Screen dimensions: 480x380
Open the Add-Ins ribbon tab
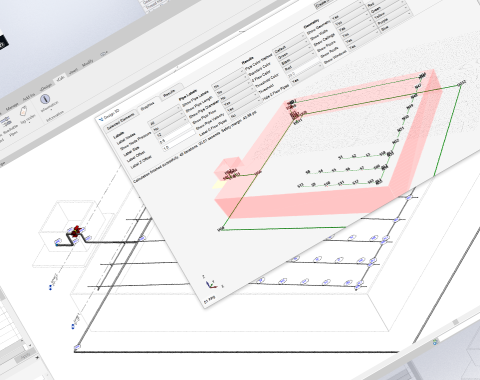coord(29,98)
